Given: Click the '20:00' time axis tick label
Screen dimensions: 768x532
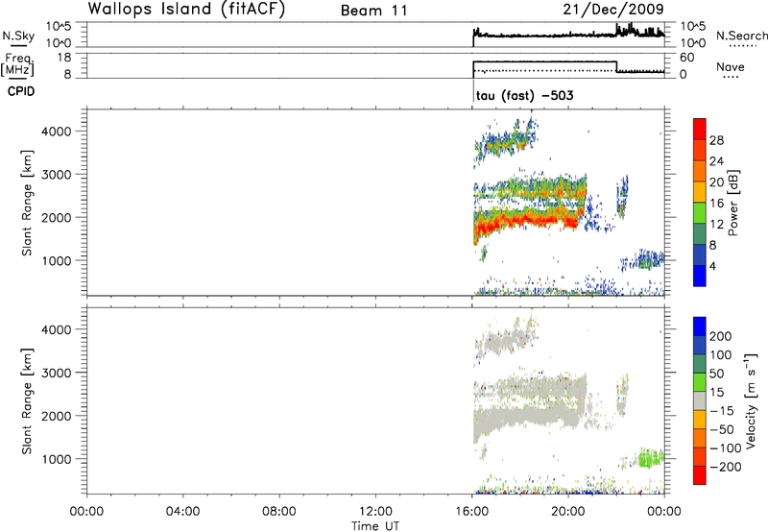Looking at the screenshot, I should coord(568,512).
